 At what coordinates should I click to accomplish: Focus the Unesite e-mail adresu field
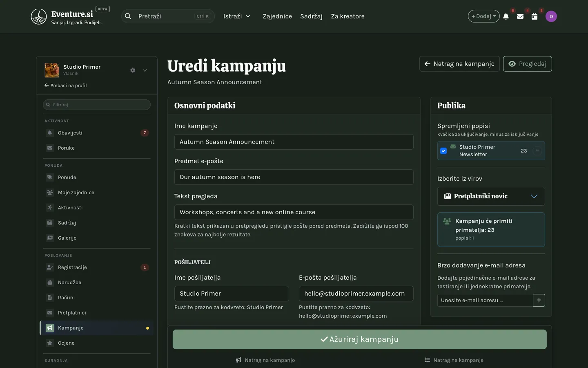pyautogui.click(x=485, y=300)
